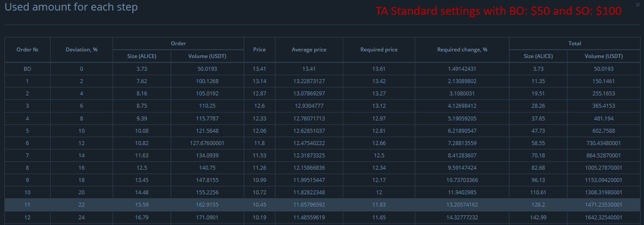Click order size '8.16'
The height and width of the screenshot is (225, 644).
pos(142,93)
